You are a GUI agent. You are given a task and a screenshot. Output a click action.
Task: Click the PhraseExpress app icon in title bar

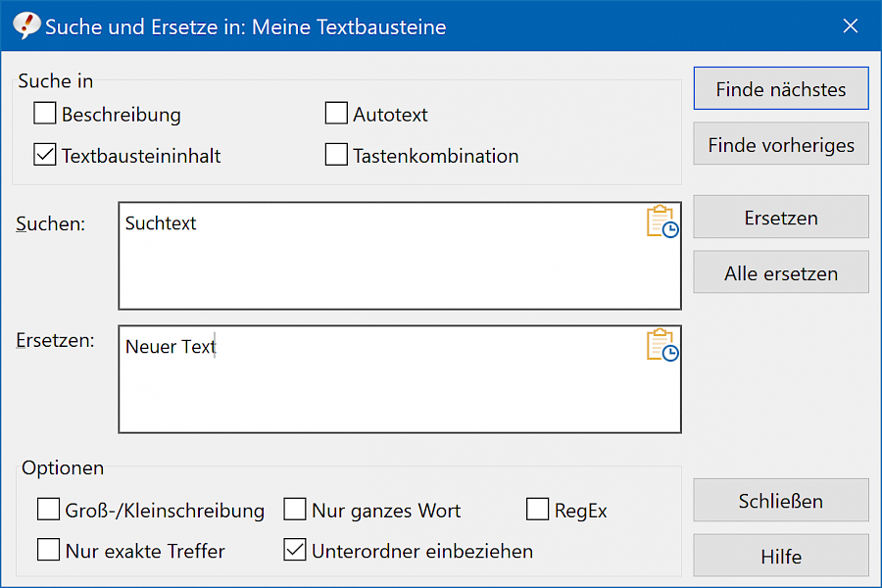[x=25, y=25]
